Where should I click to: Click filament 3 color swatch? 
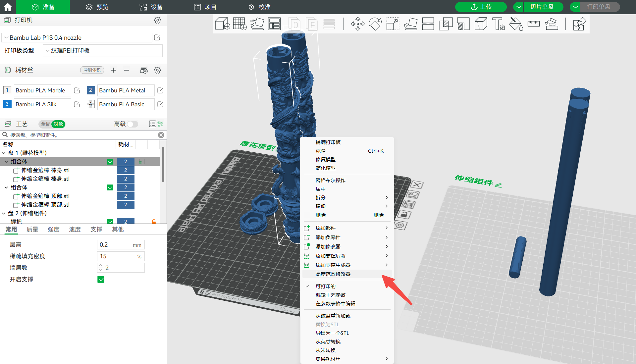pos(7,104)
